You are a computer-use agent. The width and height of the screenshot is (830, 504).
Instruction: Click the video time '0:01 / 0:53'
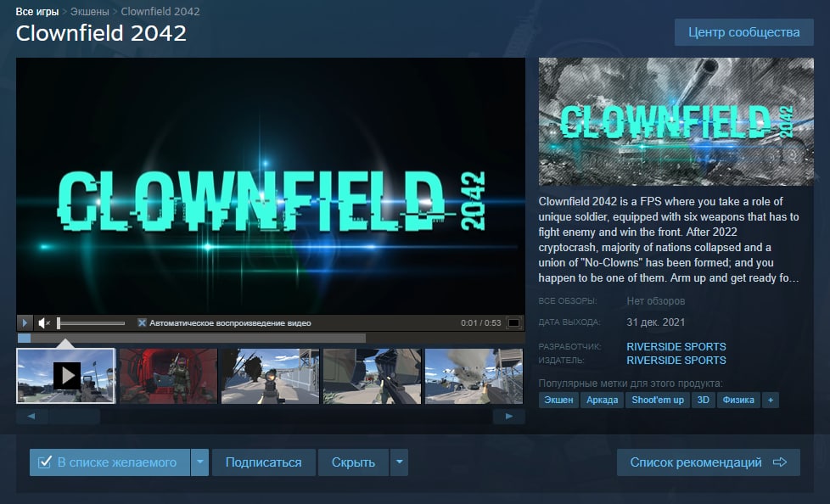tap(480, 323)
